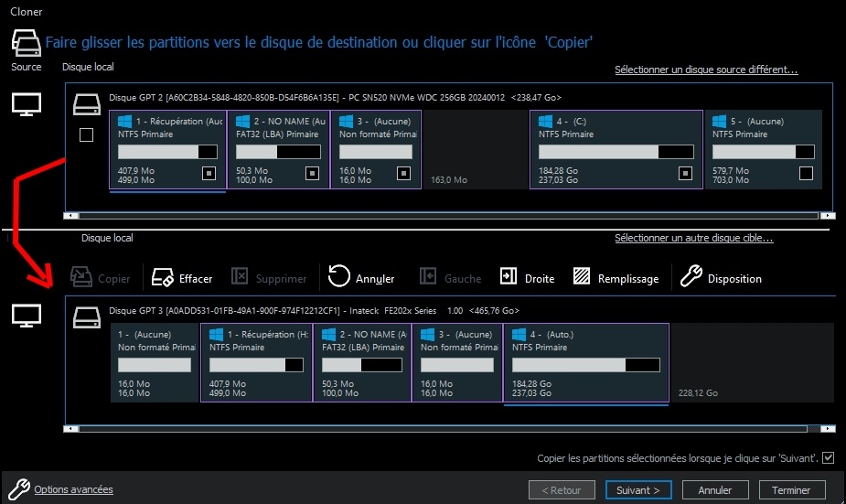Select the Droite move-right icon

tap(509, 276)
